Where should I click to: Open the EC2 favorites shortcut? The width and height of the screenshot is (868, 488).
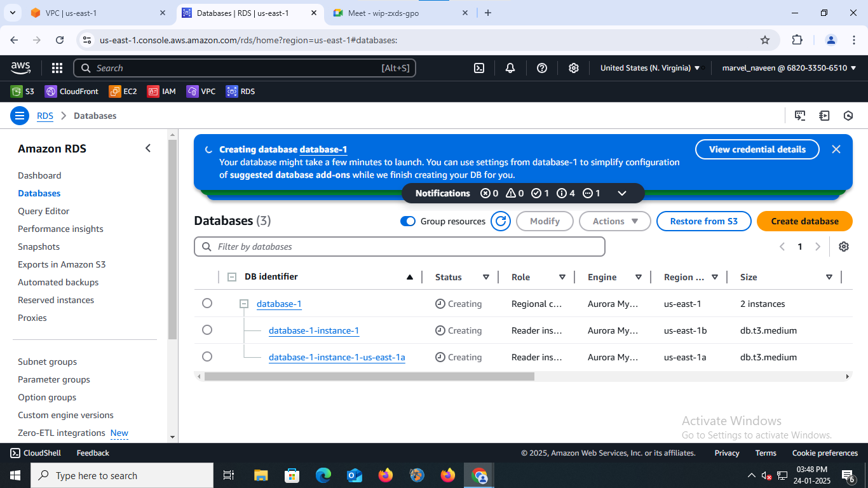tap(123, 91)
